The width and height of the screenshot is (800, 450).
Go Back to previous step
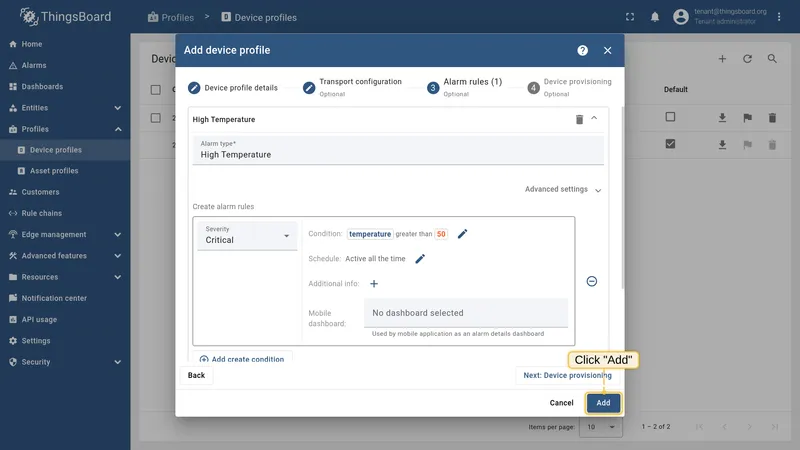[x=196, y=375]
